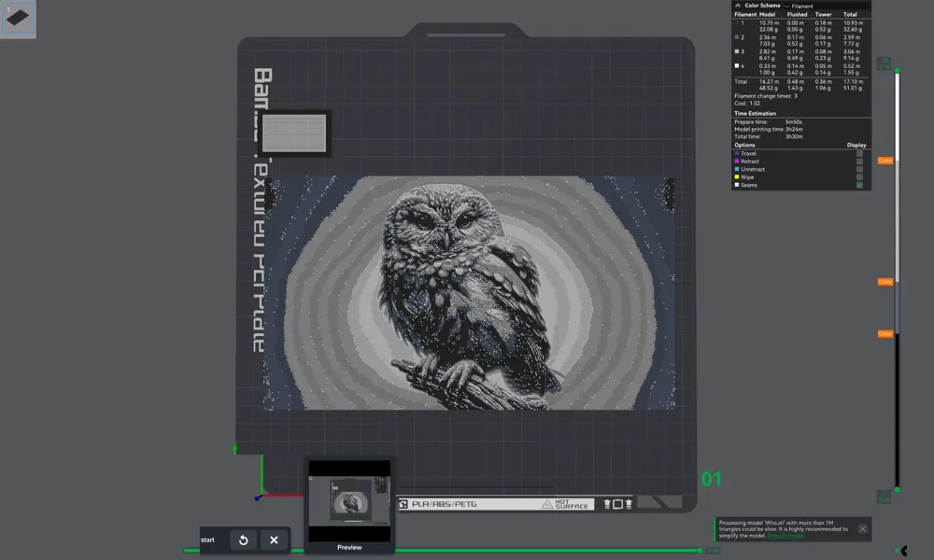Collapse the Color Scheme legend panel

coord(738,6)
